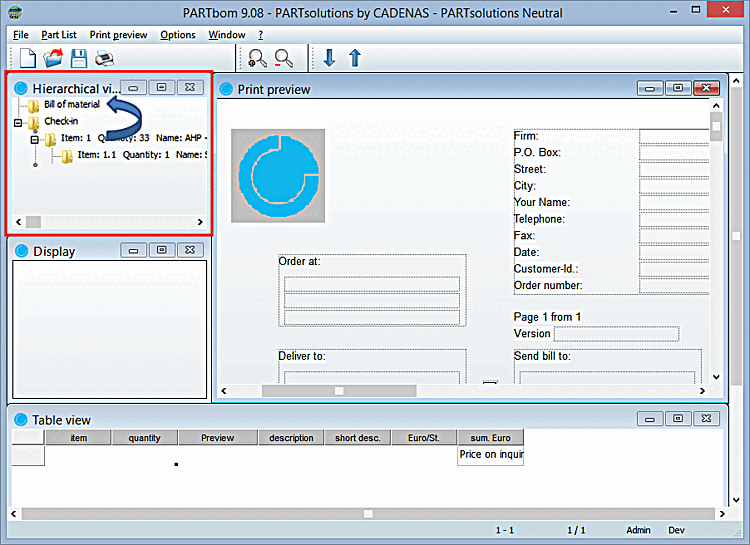Select Item: 1.1 Quantity: 1 tree row
The height and width of the screenshot is (545, 750).
pyautogui.click(x=142, y=155)
